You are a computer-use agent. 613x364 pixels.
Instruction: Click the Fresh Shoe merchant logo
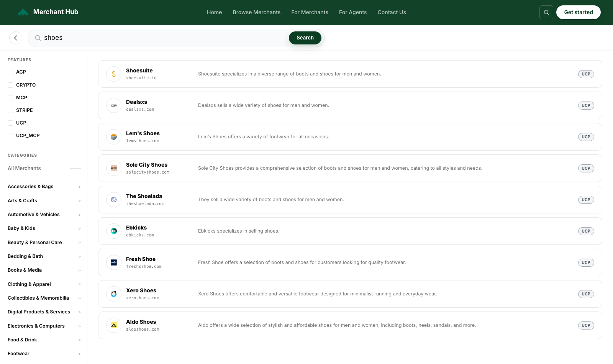114,262
